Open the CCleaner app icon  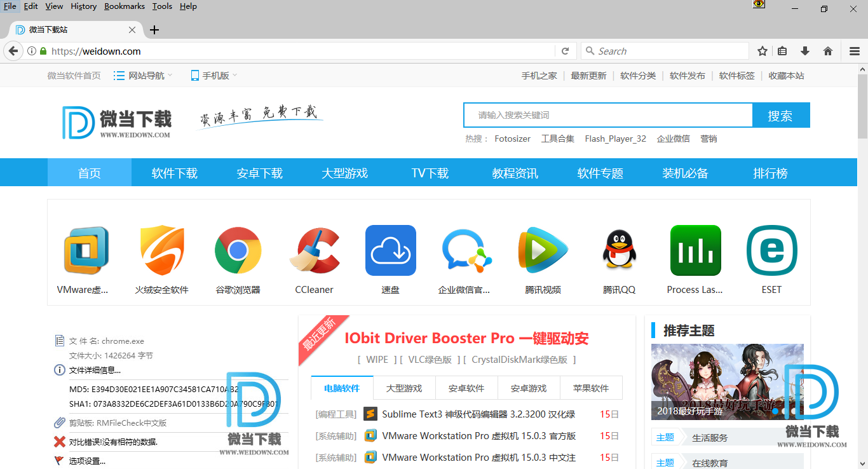pyautogui.click(x=315, y=250)
